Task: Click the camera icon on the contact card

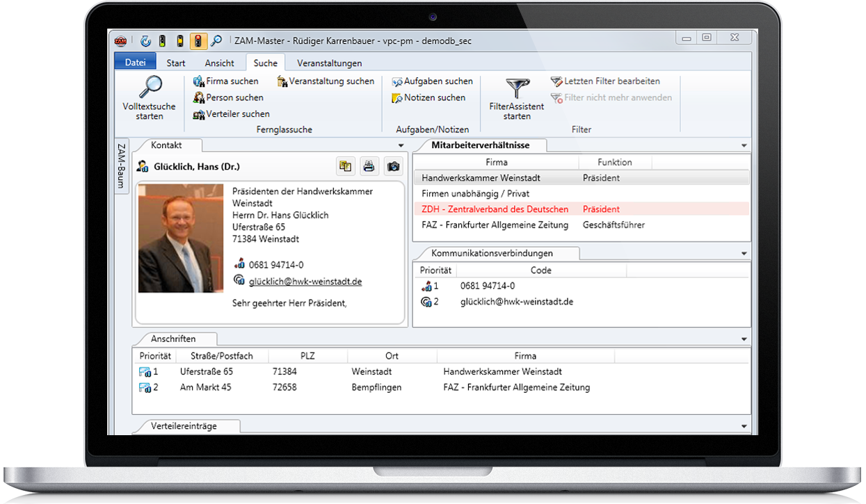Action: point(392,166)
